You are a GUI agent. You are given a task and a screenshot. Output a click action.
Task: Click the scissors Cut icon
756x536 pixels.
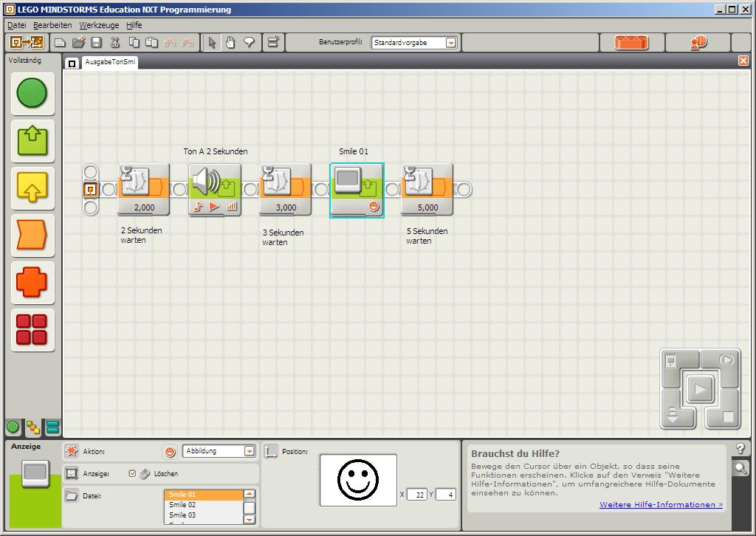point(115,43)
